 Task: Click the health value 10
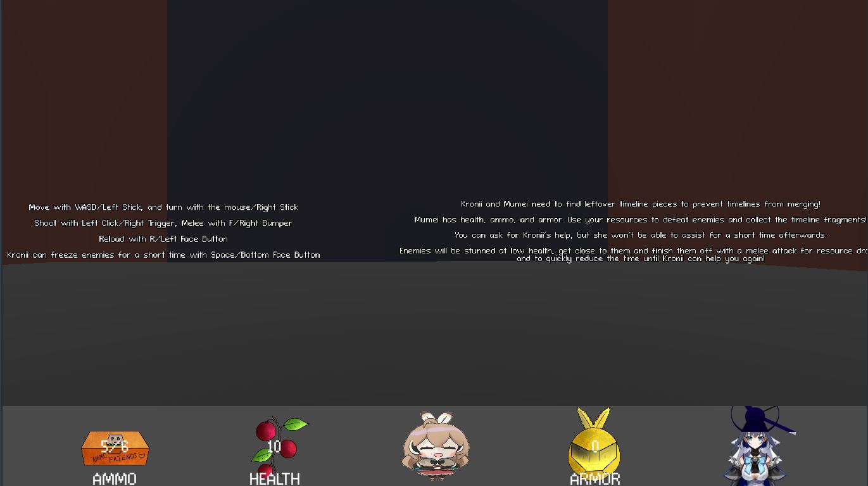tap(274, 447)
